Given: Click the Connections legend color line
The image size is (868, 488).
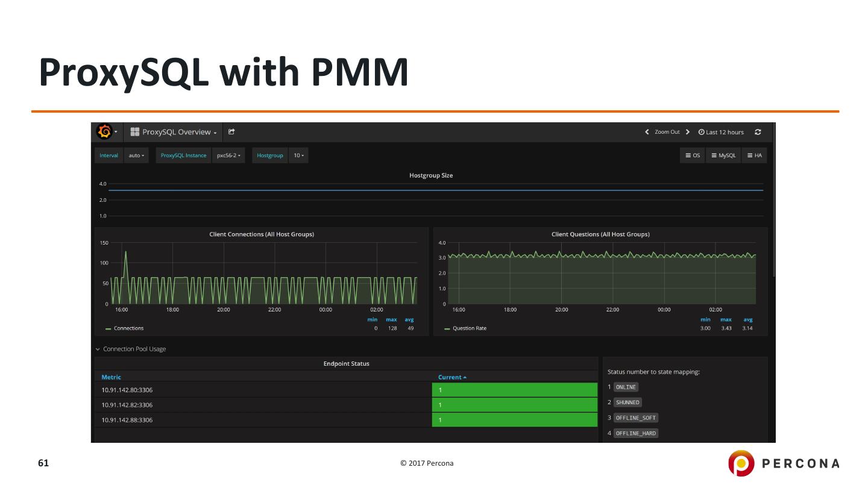Looking at the screenshot, I should coord(108,329).
